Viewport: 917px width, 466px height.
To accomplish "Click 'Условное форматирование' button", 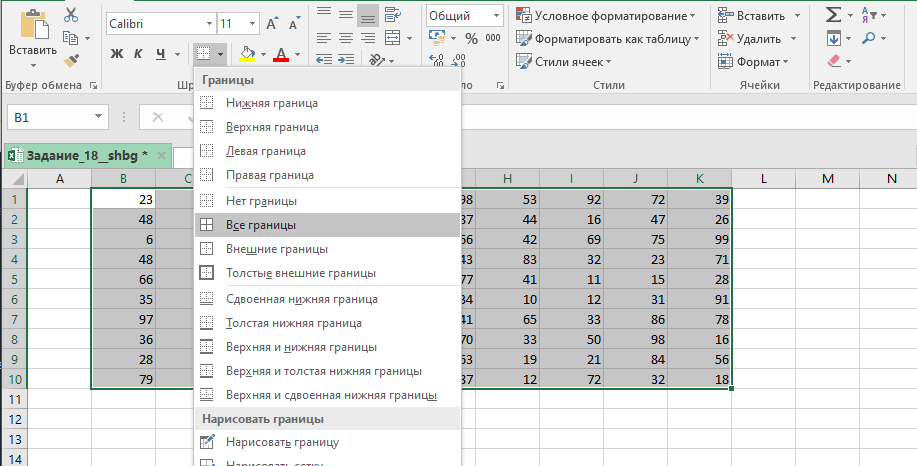I will click(607, 15).
